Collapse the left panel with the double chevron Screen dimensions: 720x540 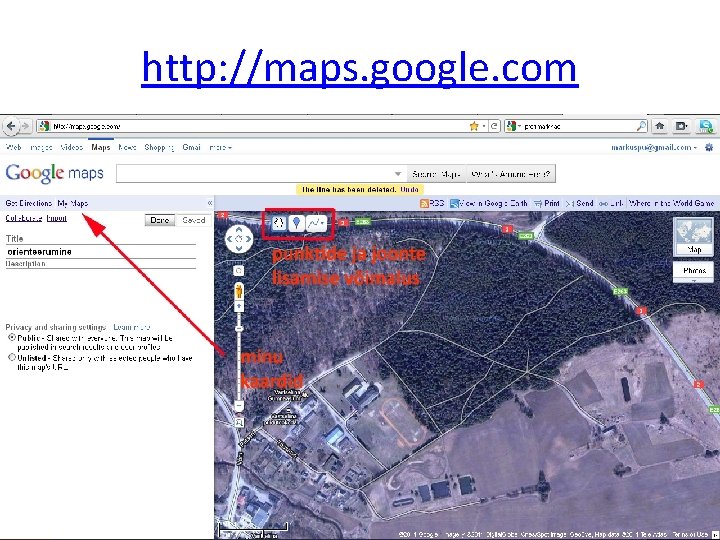210,203
